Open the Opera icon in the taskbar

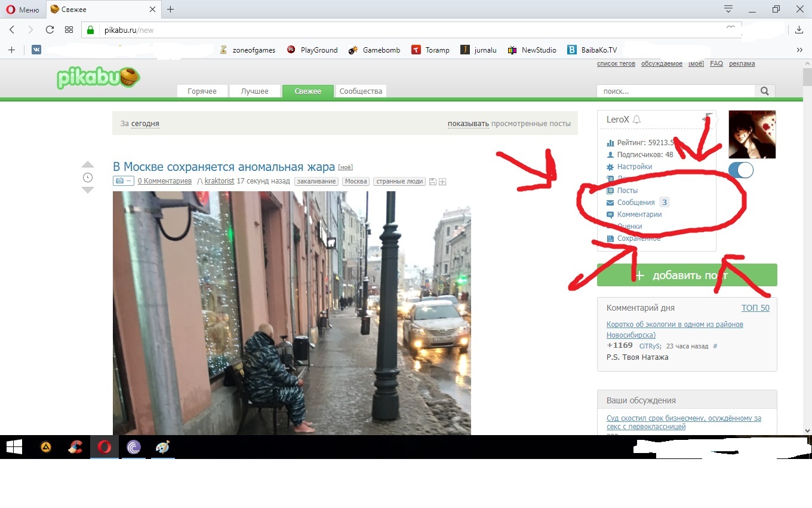(x=104, y=447)
